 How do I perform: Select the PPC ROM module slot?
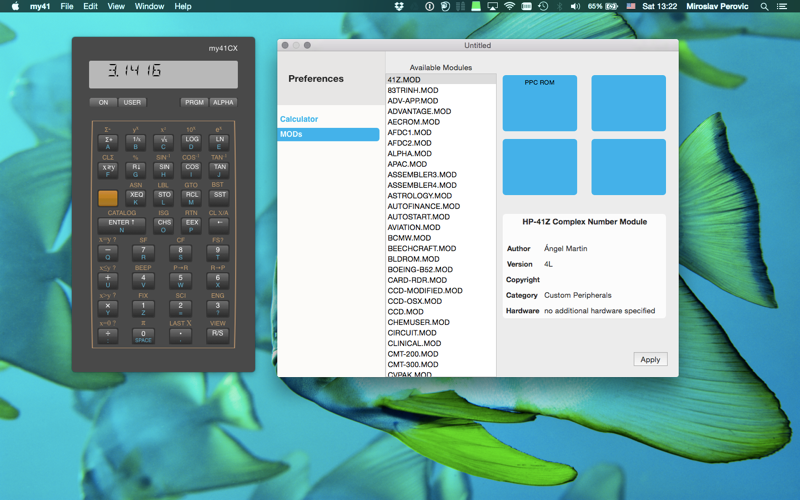coord(540,103)
